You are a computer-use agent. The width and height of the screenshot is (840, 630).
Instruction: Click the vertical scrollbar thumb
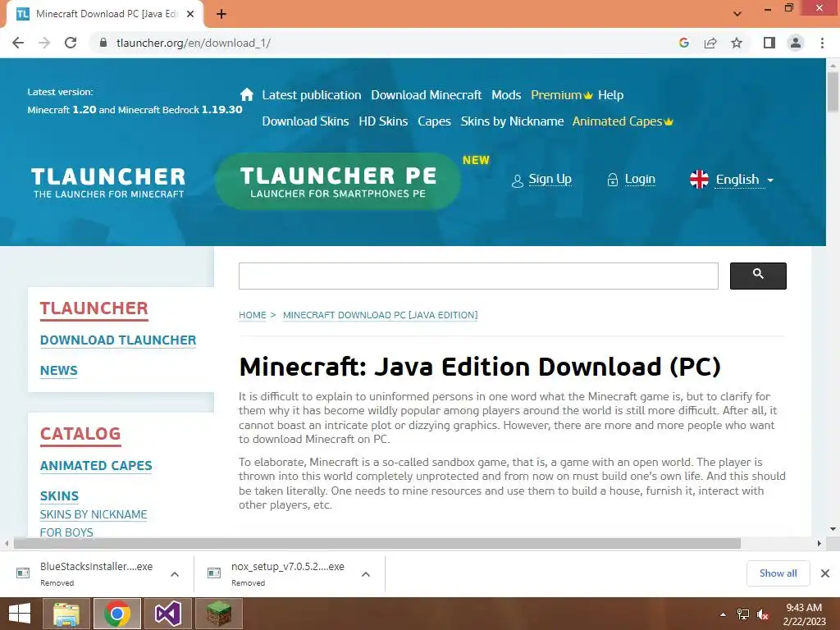click(833, 92)
